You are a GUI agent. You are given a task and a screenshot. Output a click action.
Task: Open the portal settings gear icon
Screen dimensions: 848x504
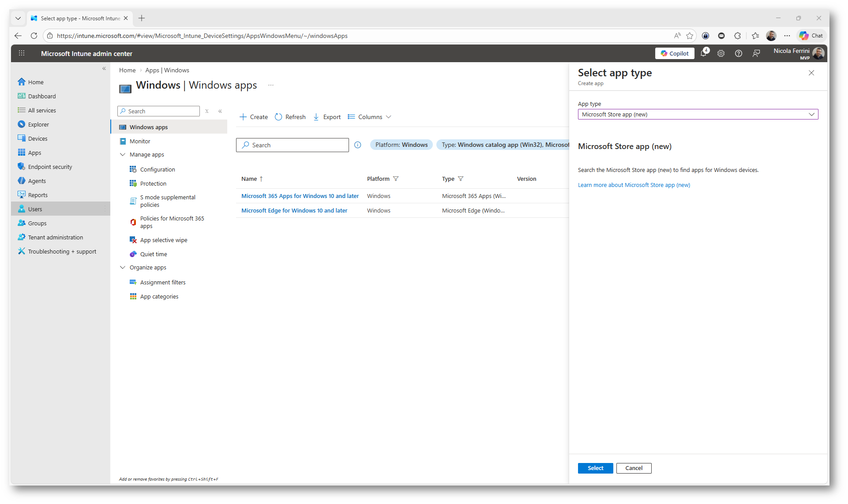pos(721,53)
